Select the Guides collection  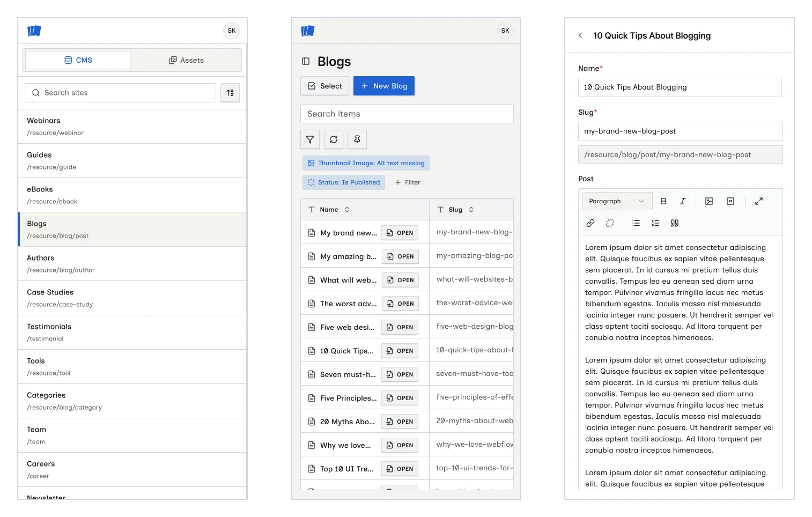pos(132,161)
